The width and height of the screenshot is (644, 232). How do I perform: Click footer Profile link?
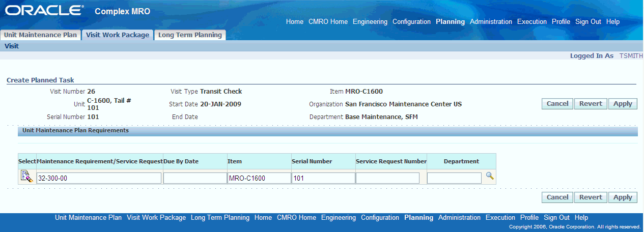point(529,217)
